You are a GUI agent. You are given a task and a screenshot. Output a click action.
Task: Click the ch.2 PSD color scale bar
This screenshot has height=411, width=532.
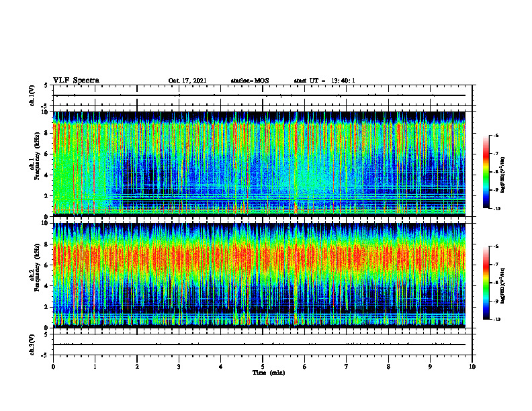pyautogui.click(x=486, y=283)
